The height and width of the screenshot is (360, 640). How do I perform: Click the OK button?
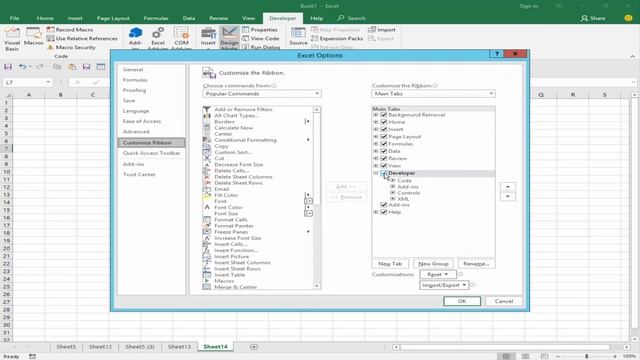[x=462, y=301]
